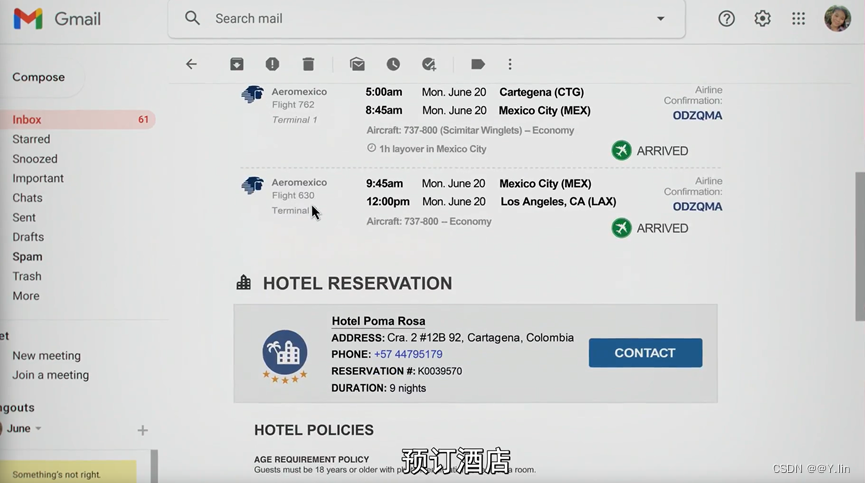This screenshot has height=483, width=865.
Task: Click reservation number K0039570
Action: pyautogui.click(x=440, y=371)
